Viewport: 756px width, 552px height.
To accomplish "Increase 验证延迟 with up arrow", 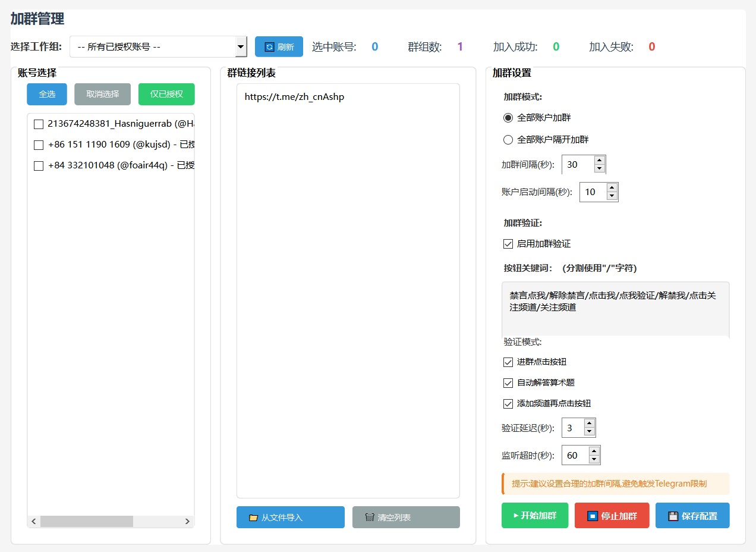I will (589, 424).
